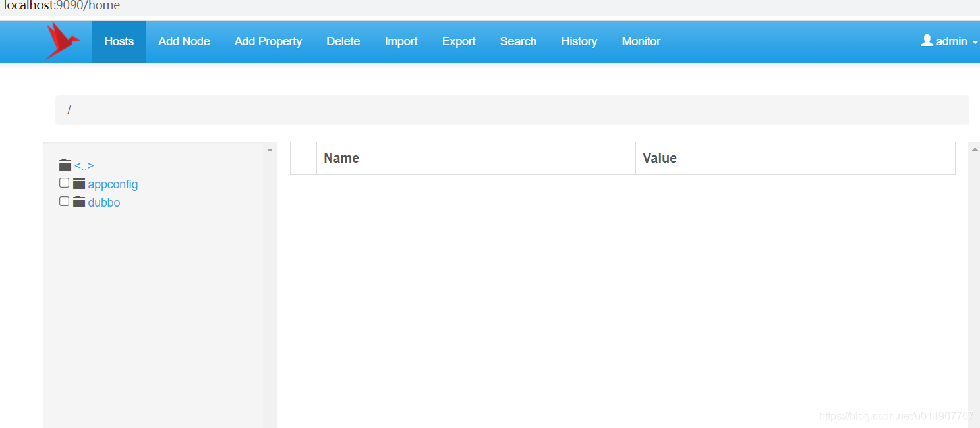Click the Value column header
Screen dimensions: 980x428
[795, 158]
